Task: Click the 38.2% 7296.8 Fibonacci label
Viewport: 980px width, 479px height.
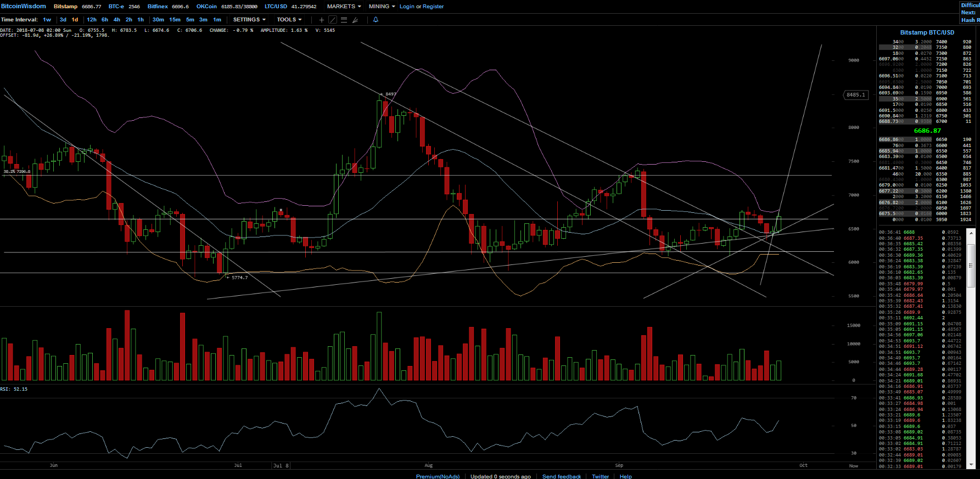Action: pyautogui.click(x=17, y=171)
